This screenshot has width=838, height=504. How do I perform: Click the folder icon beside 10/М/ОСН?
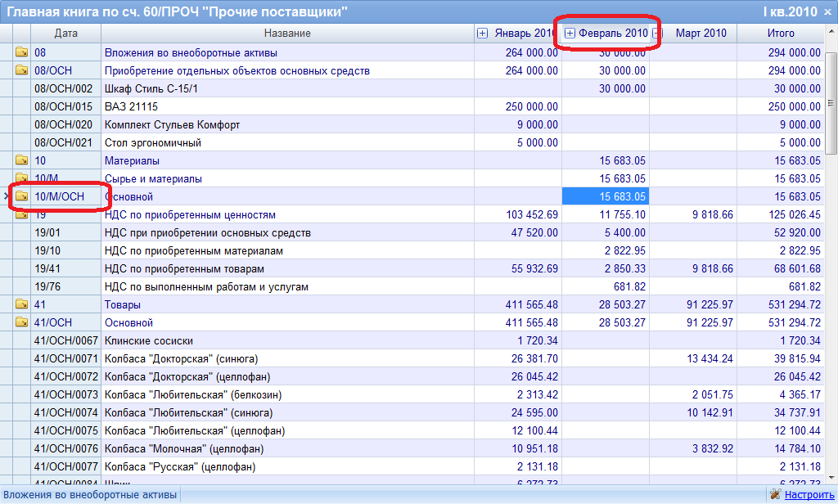pyautogui.click(x=21, y=196)
